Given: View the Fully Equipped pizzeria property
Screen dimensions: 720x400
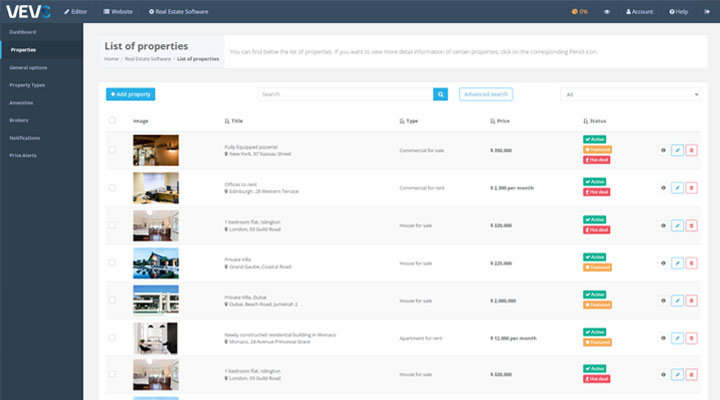Looking at the screenshot, I should coord(663,150).
